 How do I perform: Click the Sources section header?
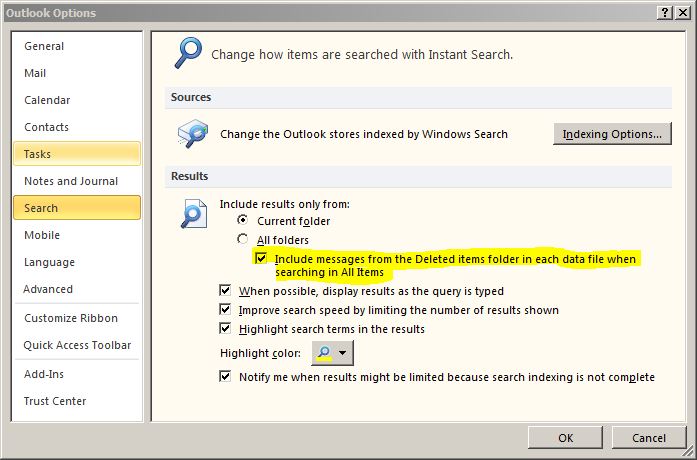[418, 97]
